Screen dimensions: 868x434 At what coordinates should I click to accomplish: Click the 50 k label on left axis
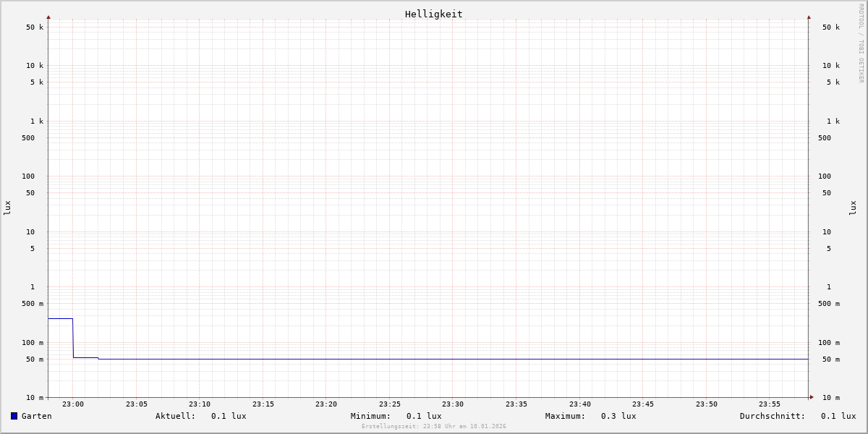coord(35,27)
